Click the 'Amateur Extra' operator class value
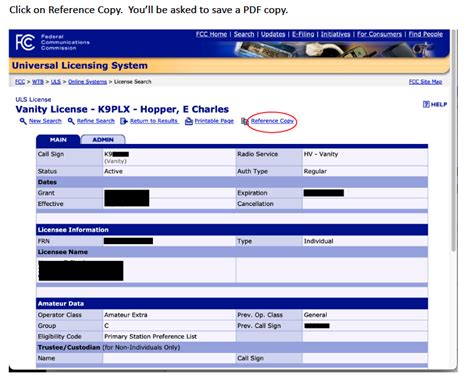Screen dimensions: 474x383 pos(126,315)
